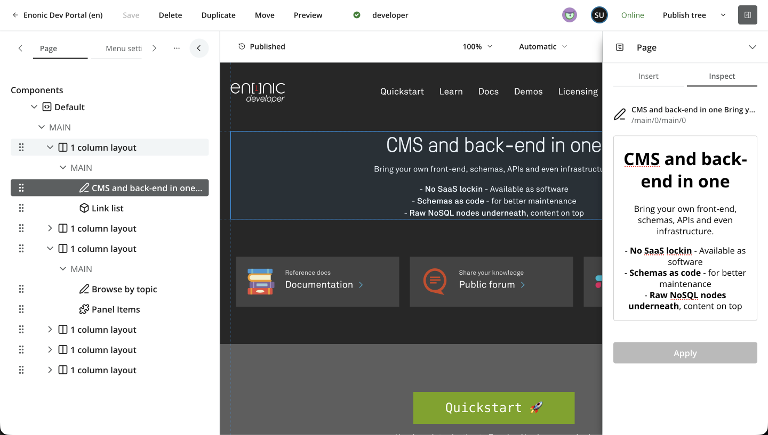The width and height of the screenshot is (768, 435).
Task: Click the books icon on Documentation card
Action: 260,282
